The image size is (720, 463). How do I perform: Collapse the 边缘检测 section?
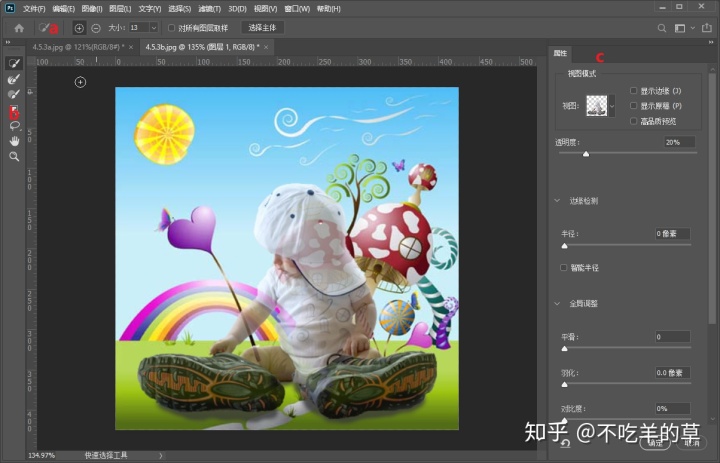[x=557, y=201]
